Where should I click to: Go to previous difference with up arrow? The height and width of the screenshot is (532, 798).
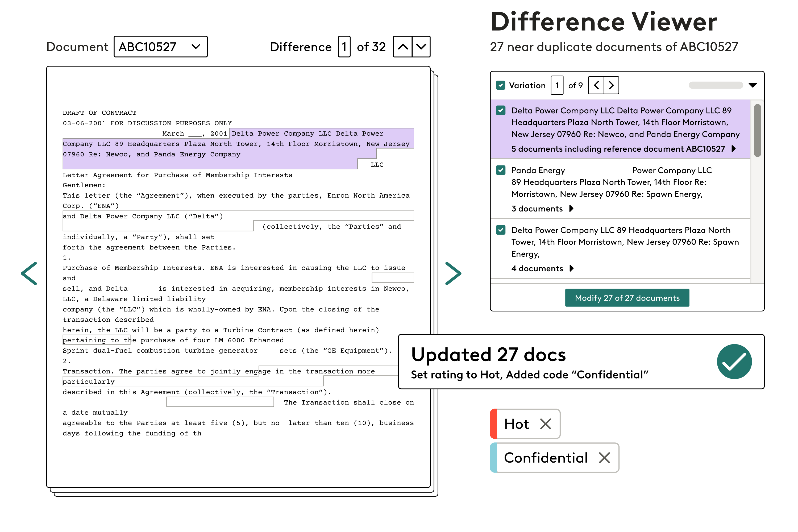point(403,47)
